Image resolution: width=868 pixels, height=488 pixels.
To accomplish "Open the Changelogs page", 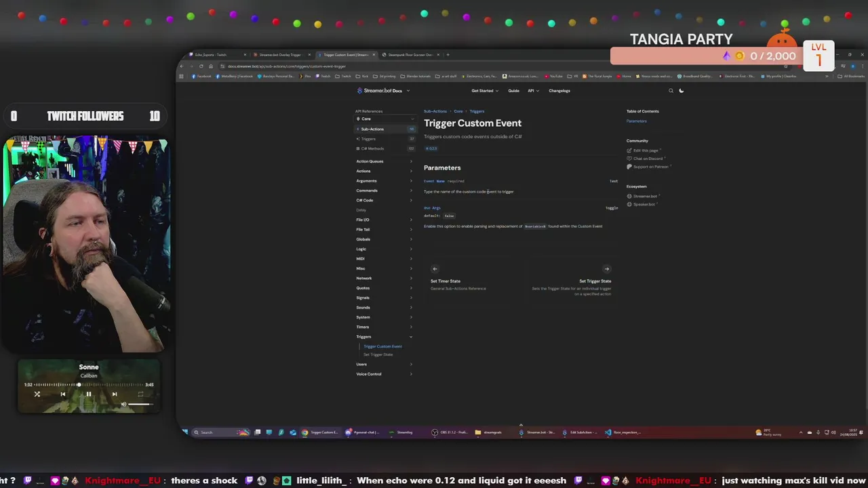I will 559,91.
